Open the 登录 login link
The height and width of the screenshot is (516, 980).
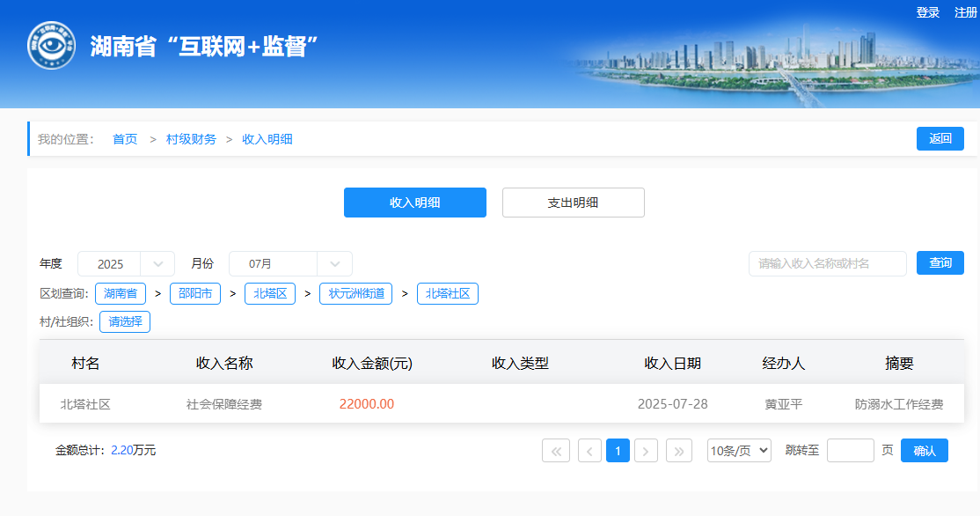pyautogui.click(x=928, y=12)
